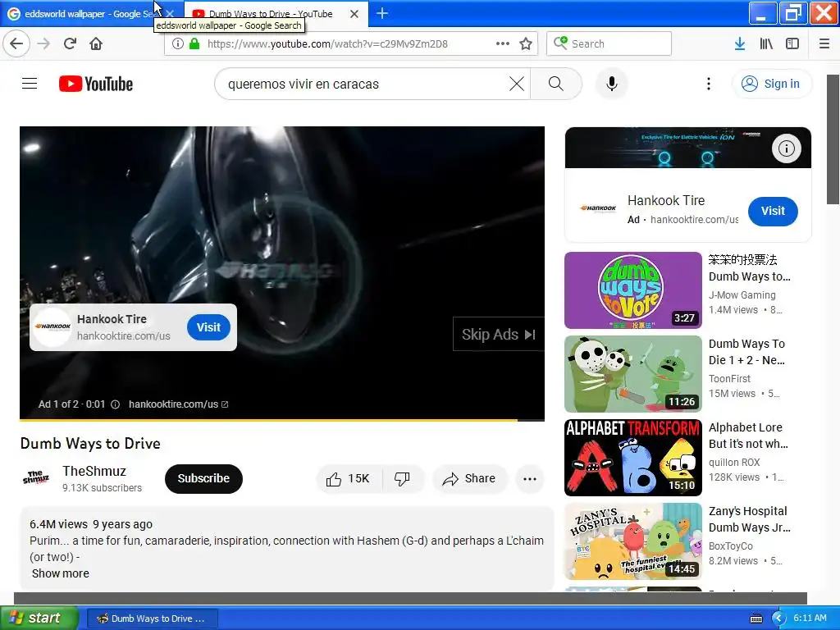Open page actions three-dot menu in address bar

coord(503,43)
